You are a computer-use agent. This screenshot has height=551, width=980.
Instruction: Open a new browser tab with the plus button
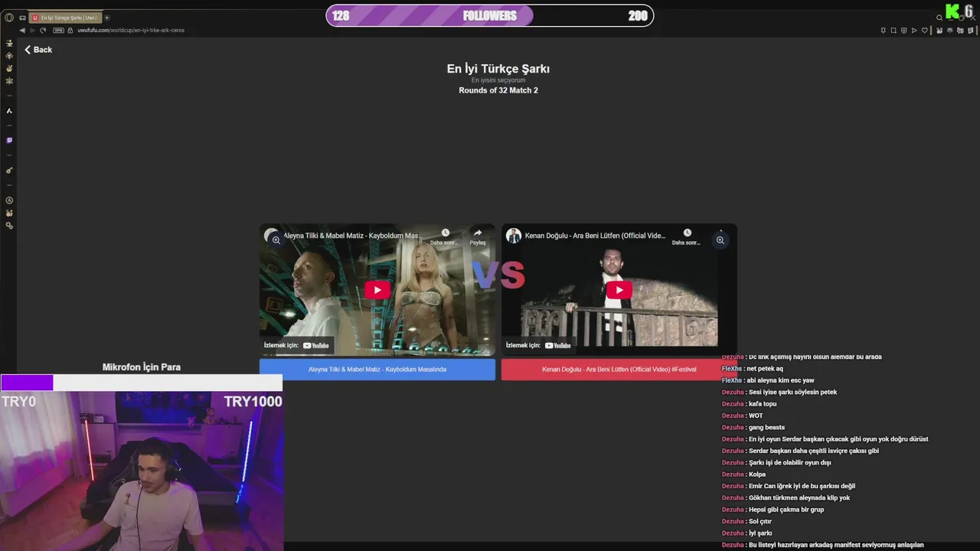(106, 18)
